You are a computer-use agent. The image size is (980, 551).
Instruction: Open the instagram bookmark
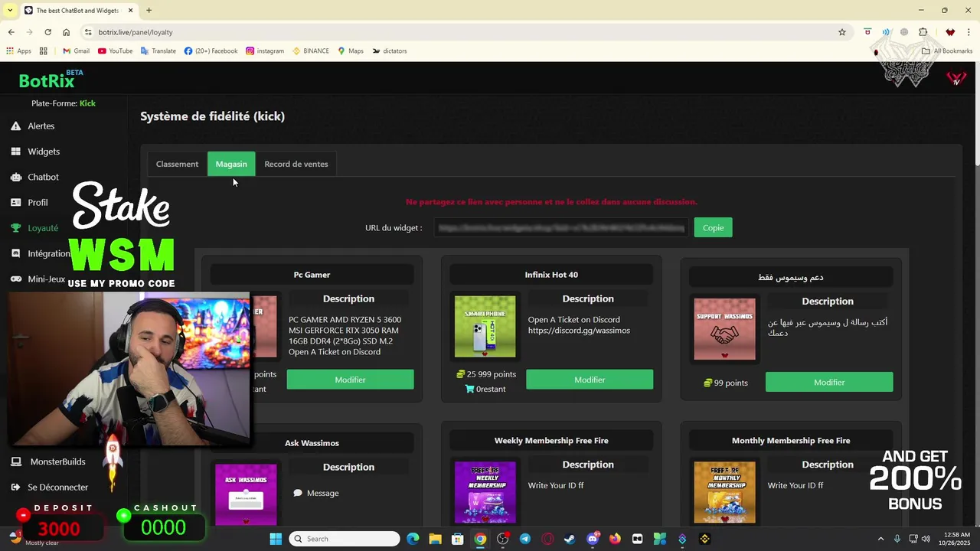click(x=265, y=51)
